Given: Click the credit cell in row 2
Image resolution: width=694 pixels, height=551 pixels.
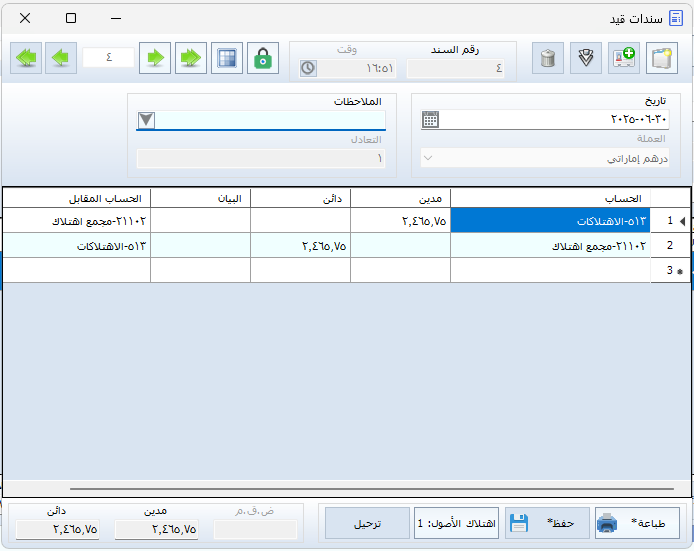Looking at the screenshot, I should click(x=300, y=245).
